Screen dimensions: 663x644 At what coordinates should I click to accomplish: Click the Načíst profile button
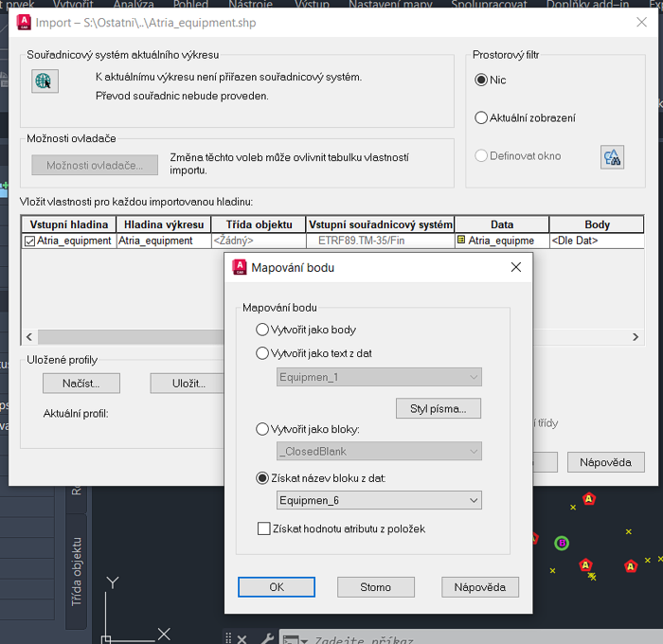(x=82, y=384)
